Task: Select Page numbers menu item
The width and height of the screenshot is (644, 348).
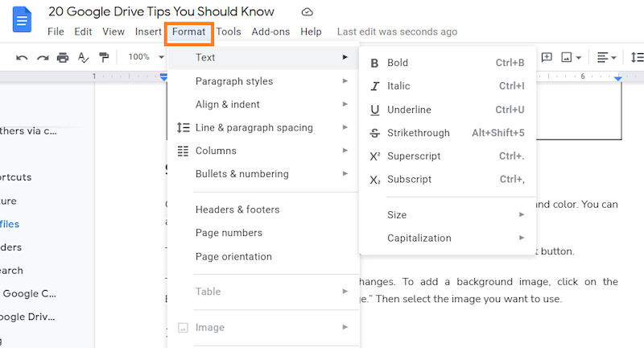Action: [x=263, y=233]
